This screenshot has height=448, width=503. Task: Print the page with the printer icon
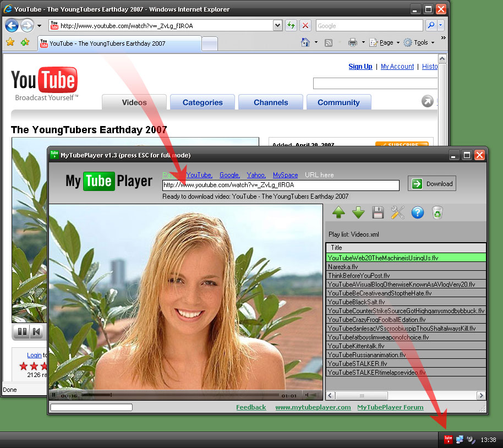click(x=353, y=42)
